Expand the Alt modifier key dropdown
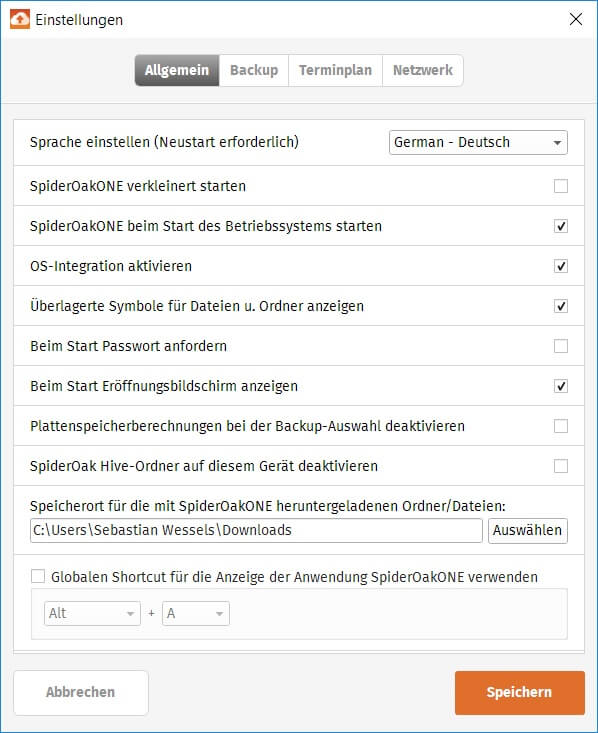The height and width of the screenshot is (733, 598). coord(92,613)
